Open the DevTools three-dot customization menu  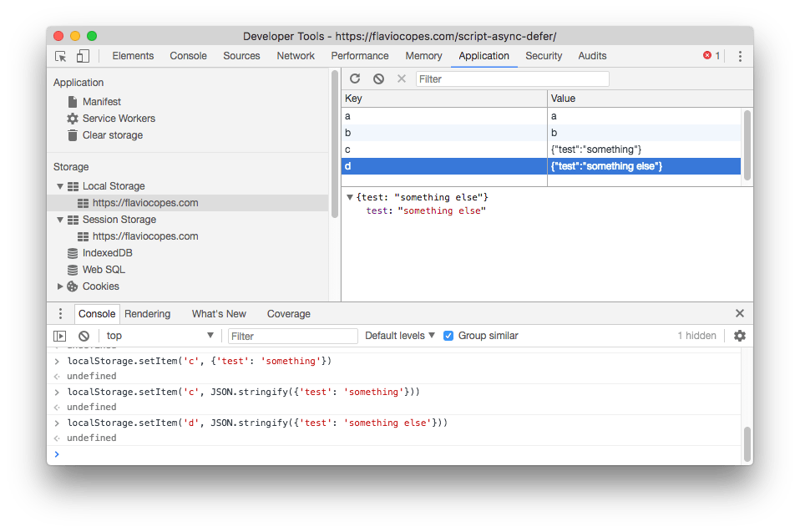(740, 55)
